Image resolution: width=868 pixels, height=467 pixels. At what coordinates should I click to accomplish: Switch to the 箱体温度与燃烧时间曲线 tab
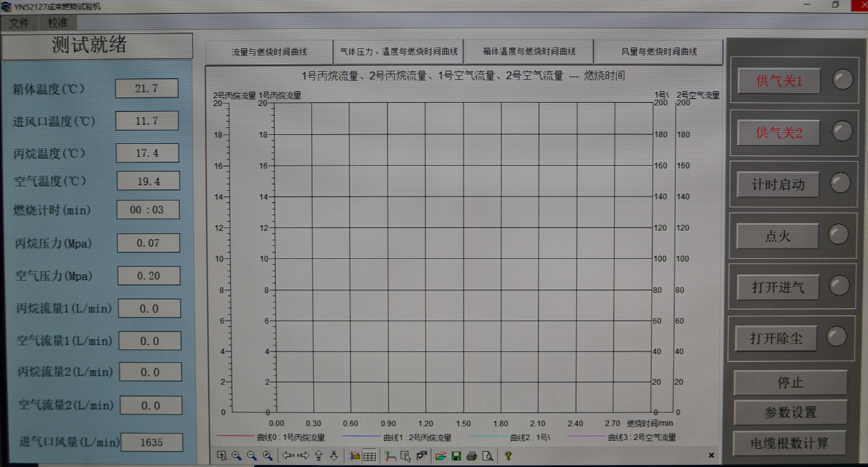529,51
